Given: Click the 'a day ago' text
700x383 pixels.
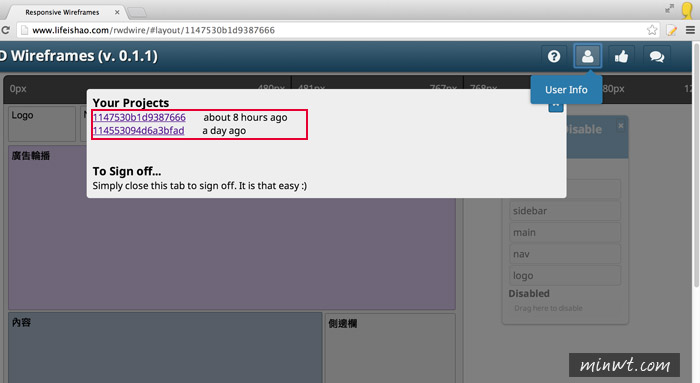Looking at the screenshot, I should tap(224, 131).
